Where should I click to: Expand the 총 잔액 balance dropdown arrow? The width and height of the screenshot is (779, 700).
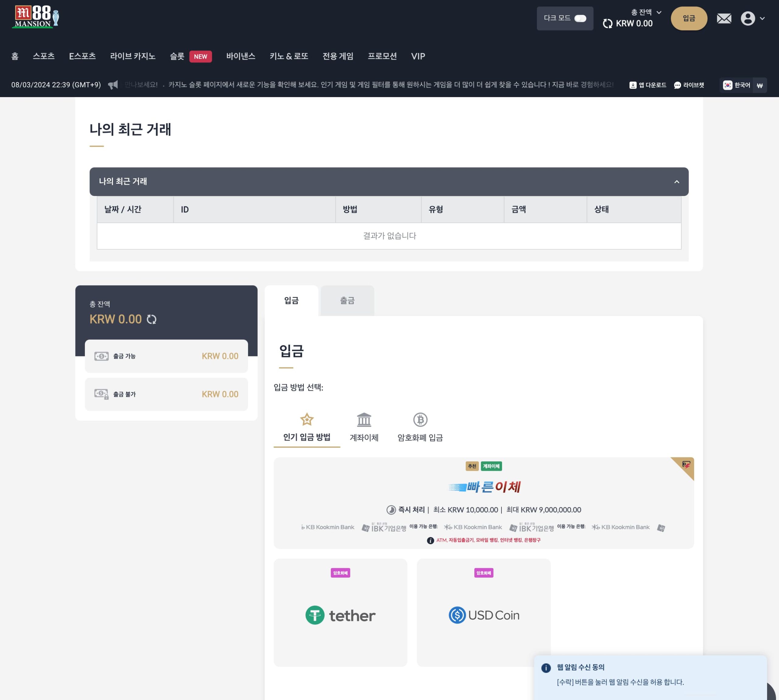click(x=659, y=12)
